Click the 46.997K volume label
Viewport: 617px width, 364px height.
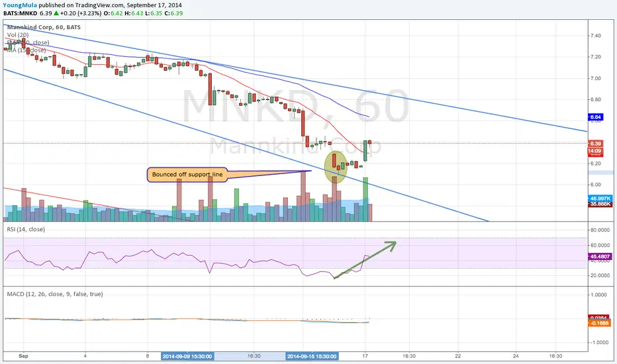point(600,199)
